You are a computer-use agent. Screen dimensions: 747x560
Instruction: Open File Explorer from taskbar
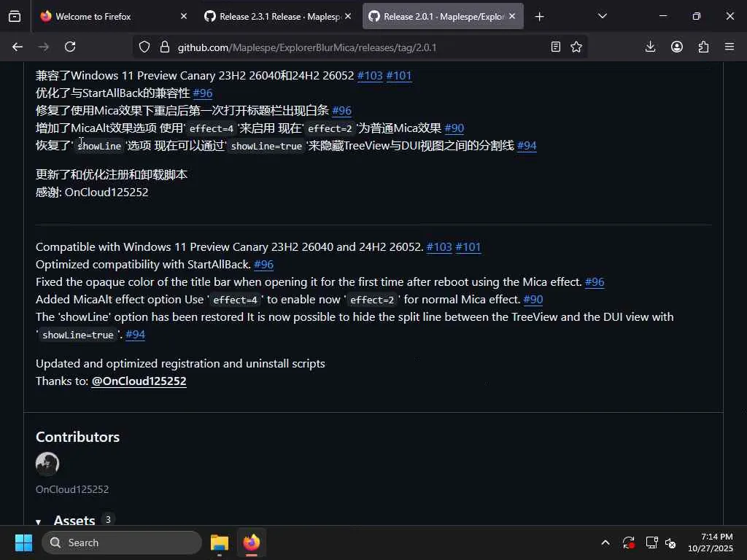(219, 542)
